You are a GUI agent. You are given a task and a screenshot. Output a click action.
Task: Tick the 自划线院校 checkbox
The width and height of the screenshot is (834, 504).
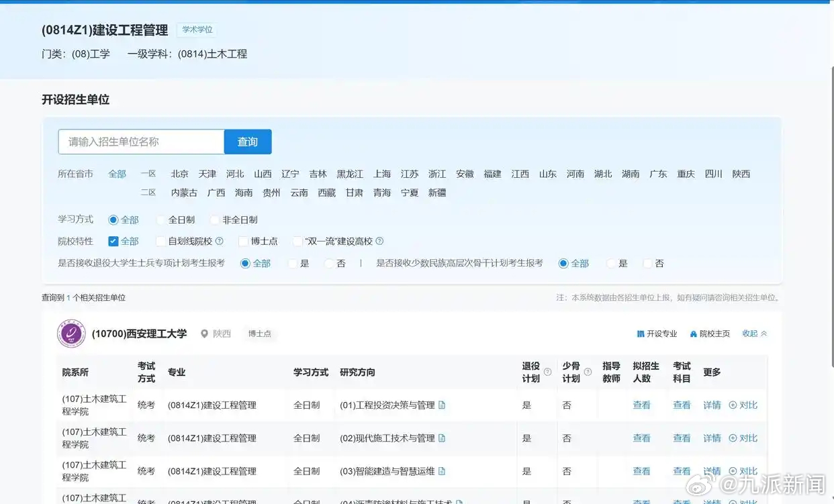161,241
